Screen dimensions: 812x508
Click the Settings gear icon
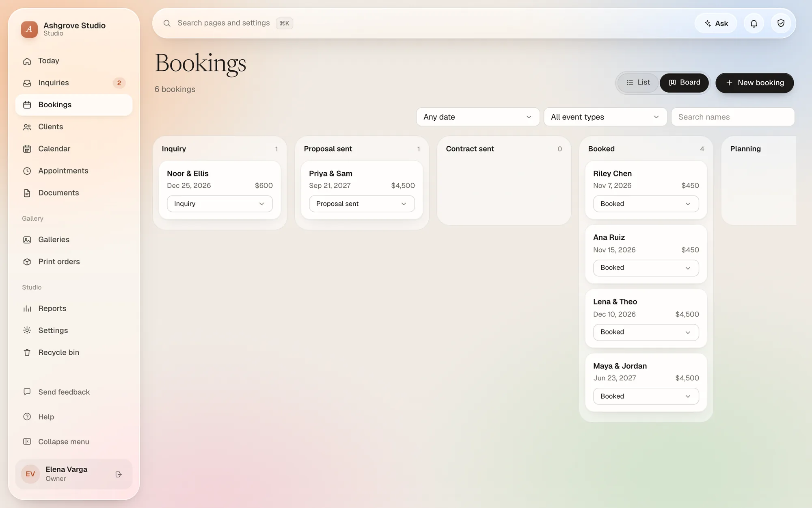[x=27, y=330]
